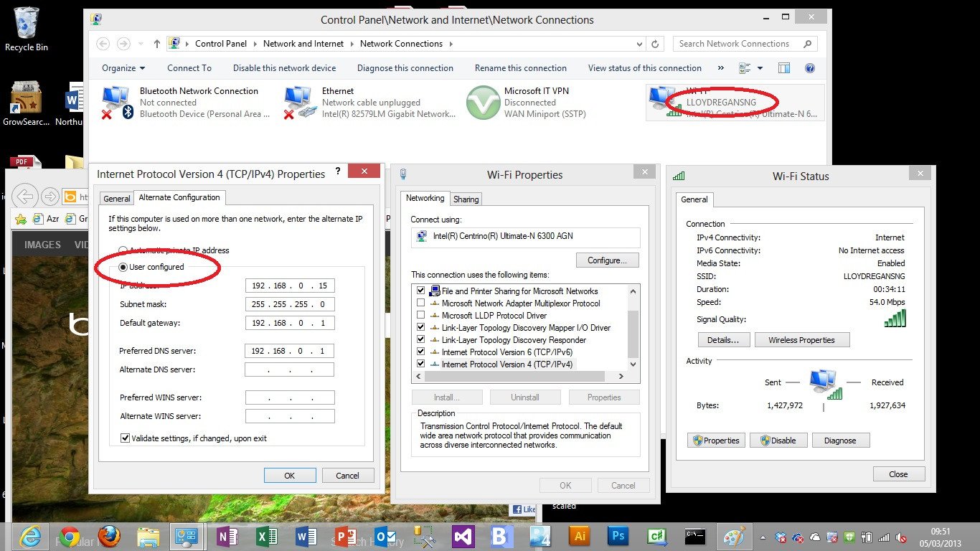Click the Search Network Connections box
Image resolution: width=980 pixels, height=551 pixels.
(745, 44)
